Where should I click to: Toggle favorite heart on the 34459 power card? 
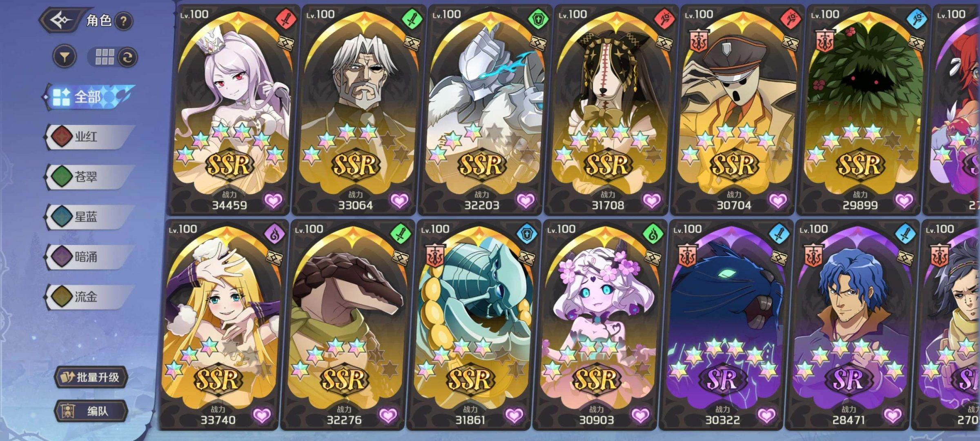[x=273, y=200]
